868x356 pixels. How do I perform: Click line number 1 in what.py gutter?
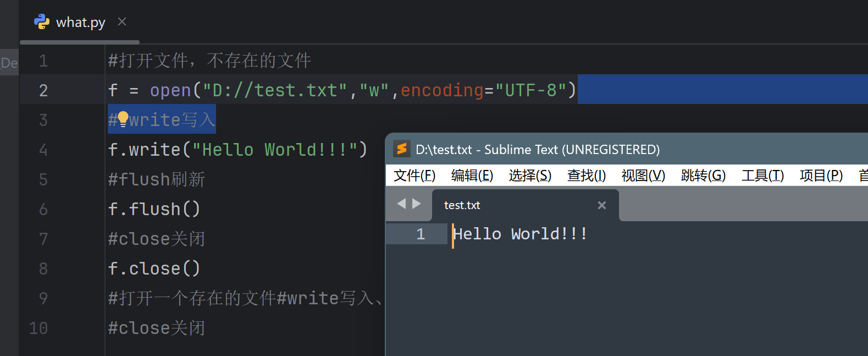click(43, 61)
